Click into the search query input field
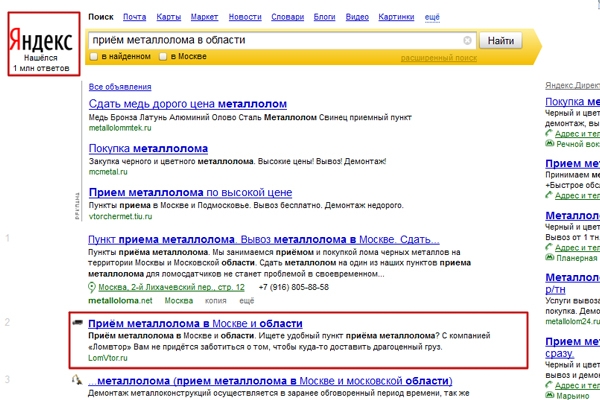The image size is (600, 400). (270, 41)
